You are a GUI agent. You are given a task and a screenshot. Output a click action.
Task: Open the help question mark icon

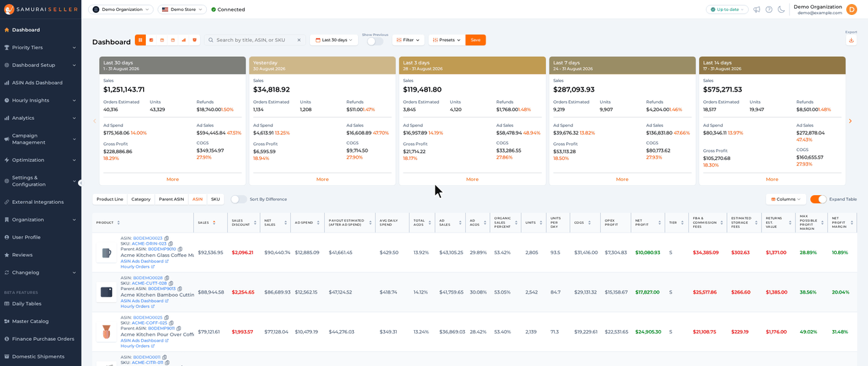point(769,9)
